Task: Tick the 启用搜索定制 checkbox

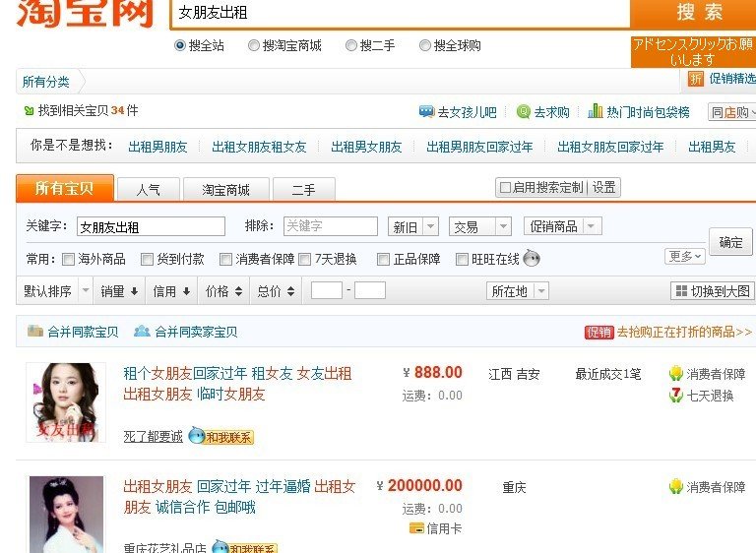Action: tap(505, 187)
